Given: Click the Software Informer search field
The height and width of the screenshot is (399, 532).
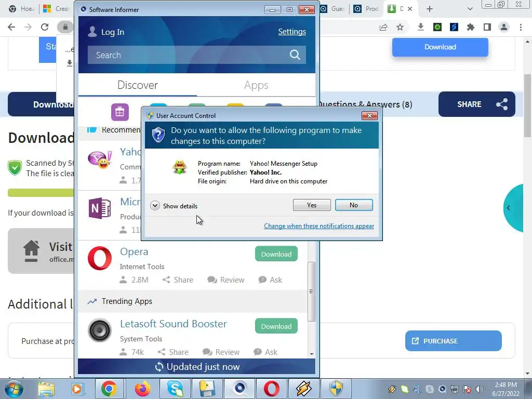Looking at the screenshot, I should [x=196, y=55].
